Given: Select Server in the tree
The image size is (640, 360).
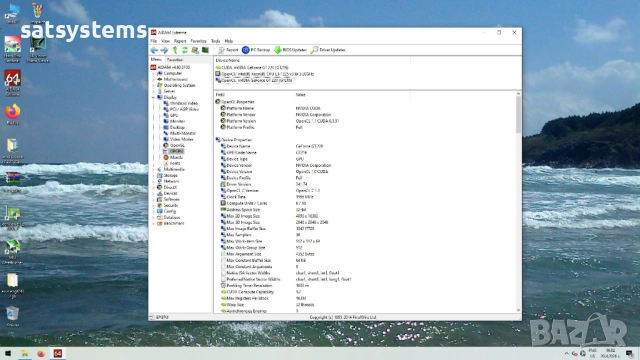Looking at the screenshot, I should [x=166, y=91].
